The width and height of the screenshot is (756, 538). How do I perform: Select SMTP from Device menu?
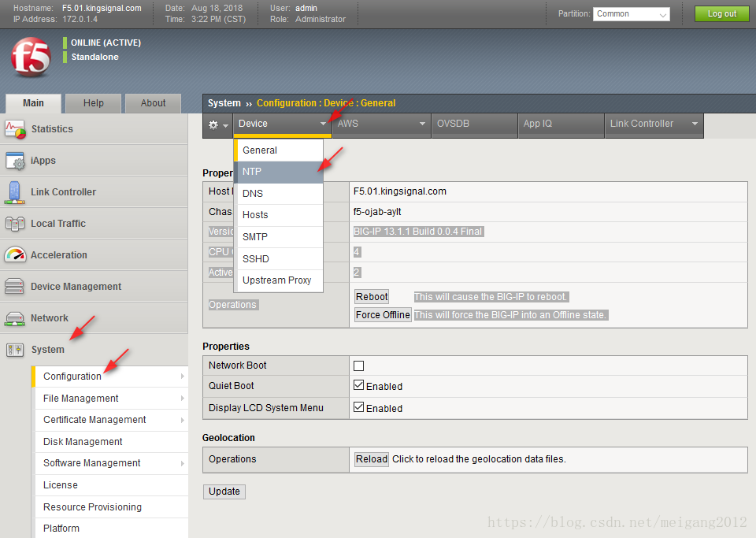click(x=278, y=237)
